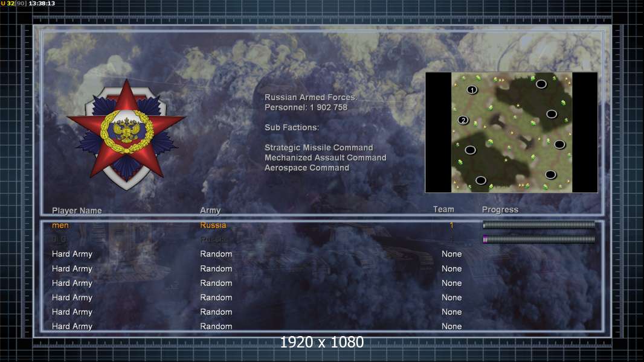The height and width of the screenshot is (362, 644).
Task: Click the "Personnel: 1 902 758" line
Action: (306, 107)
